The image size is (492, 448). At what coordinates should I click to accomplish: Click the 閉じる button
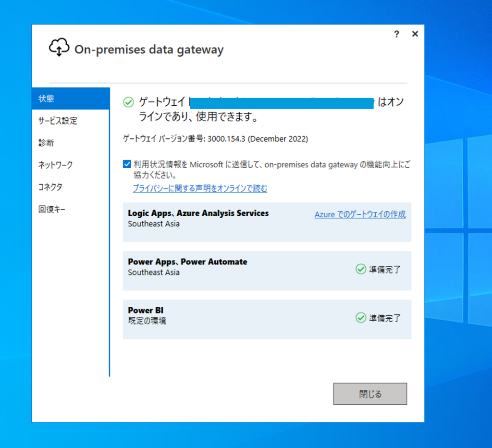(x=370, y=394)
